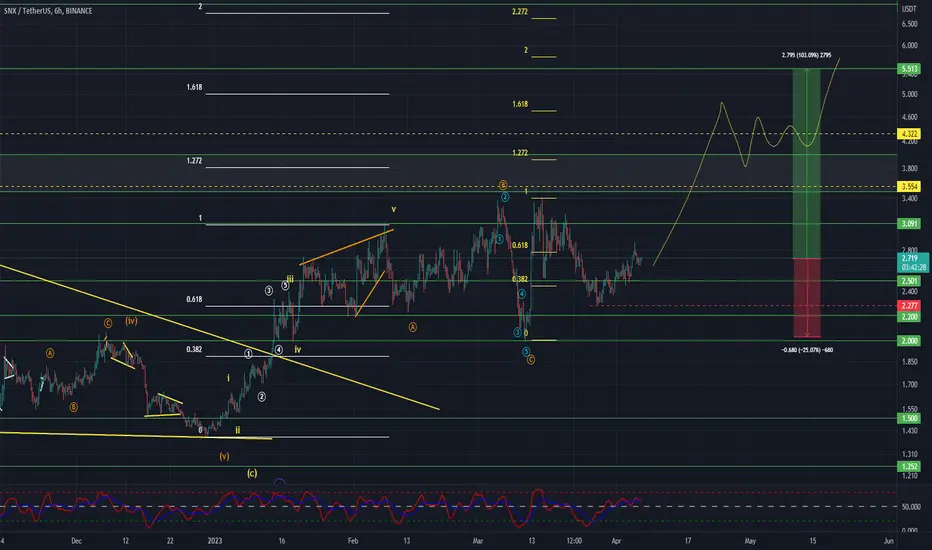The height and width of the screenshot is (550, 932).
Task: Click the SNX / TetherUS, 6h, BINANCE symbol title
Action: click(x=48, y=11)
